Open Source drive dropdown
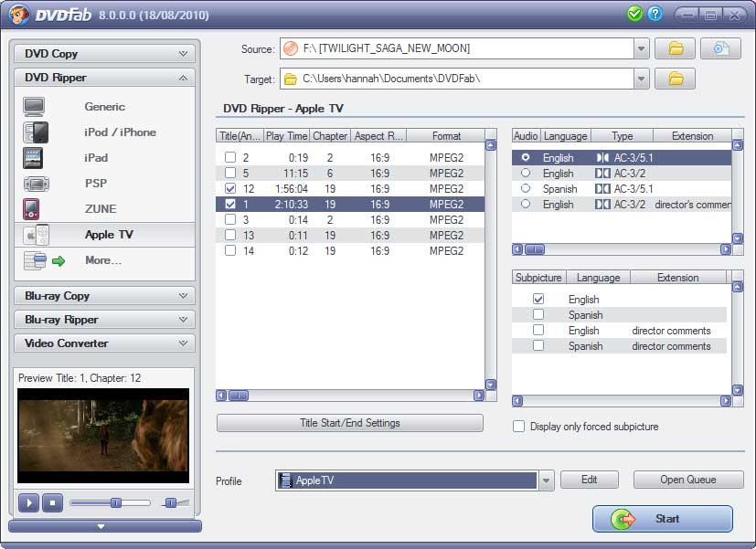 [x=641, y=48]
